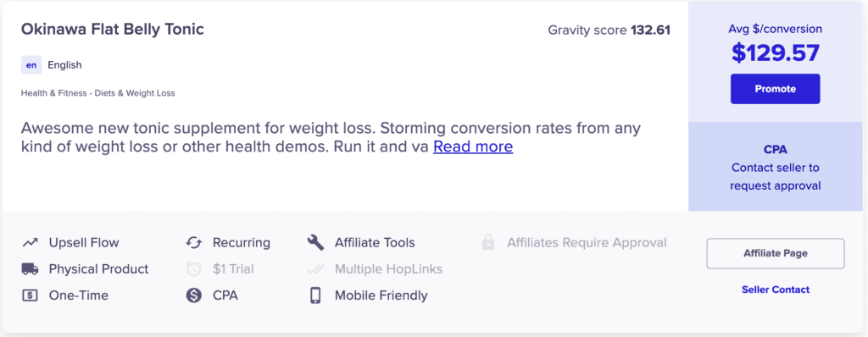Click the CPA contact seller approval panel
The height and width of the screenshot is (337, 868).
[775, 167]
